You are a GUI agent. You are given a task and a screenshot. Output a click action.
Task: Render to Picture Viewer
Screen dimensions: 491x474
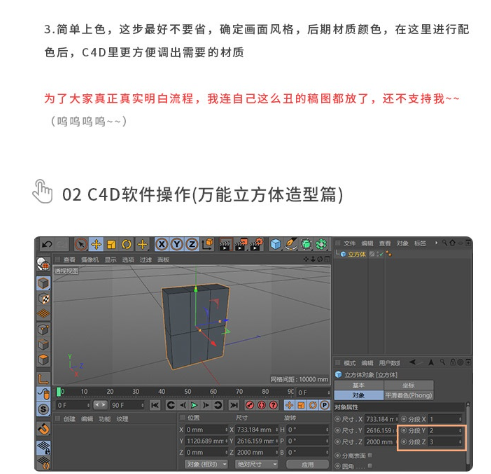pyautogui.click(x=241, y=245)
